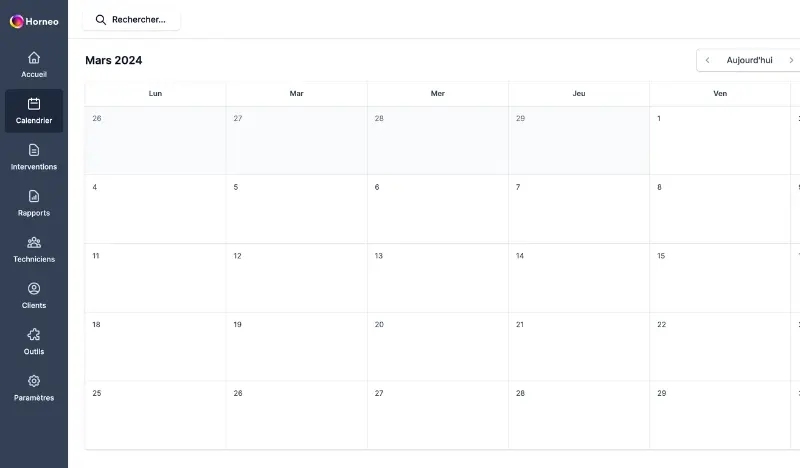Screen dimensions: 800x468
Task: Open the Accueil home icon
Action: [34, 58]
